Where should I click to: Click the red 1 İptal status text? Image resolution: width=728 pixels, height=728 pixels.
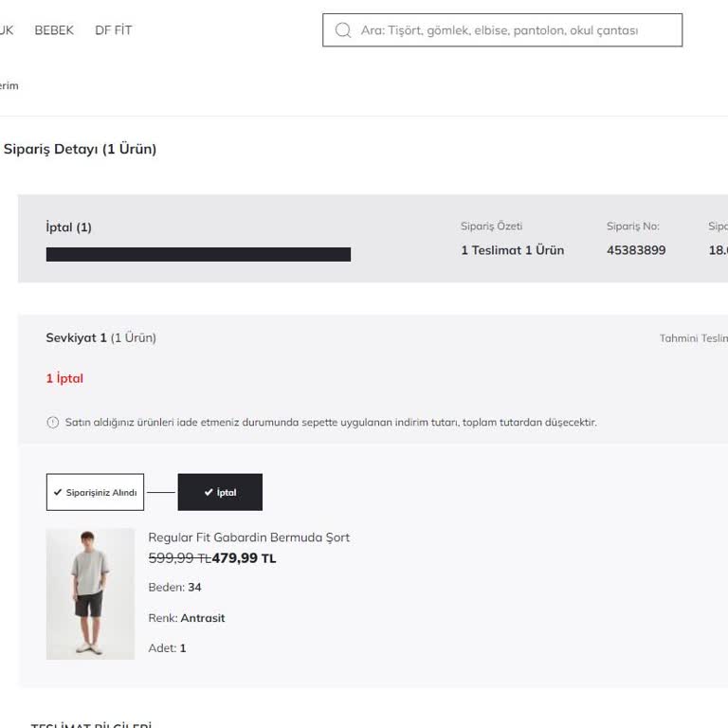click(64, 378)
